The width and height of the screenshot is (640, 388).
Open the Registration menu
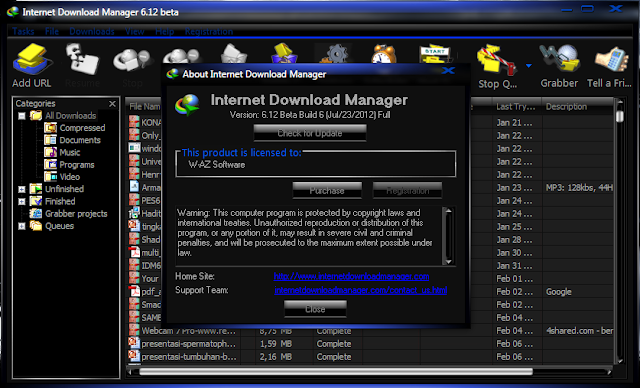(x=209, y=31)
